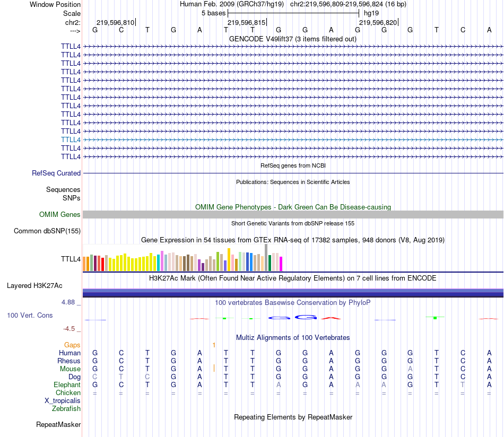This screenshot has width=504, height=437.
Task: Select the X_tropicalis species label
Action: (x=63, y=401)
